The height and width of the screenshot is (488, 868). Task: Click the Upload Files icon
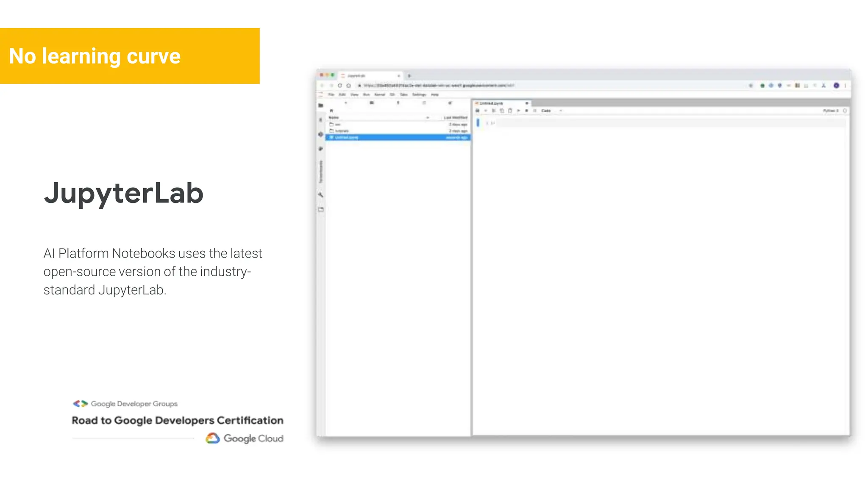(398, 103)
